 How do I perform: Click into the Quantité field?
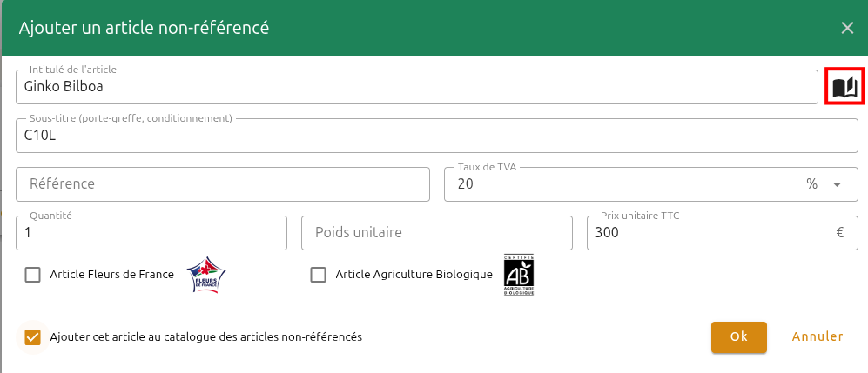click(x=151, y=233)
